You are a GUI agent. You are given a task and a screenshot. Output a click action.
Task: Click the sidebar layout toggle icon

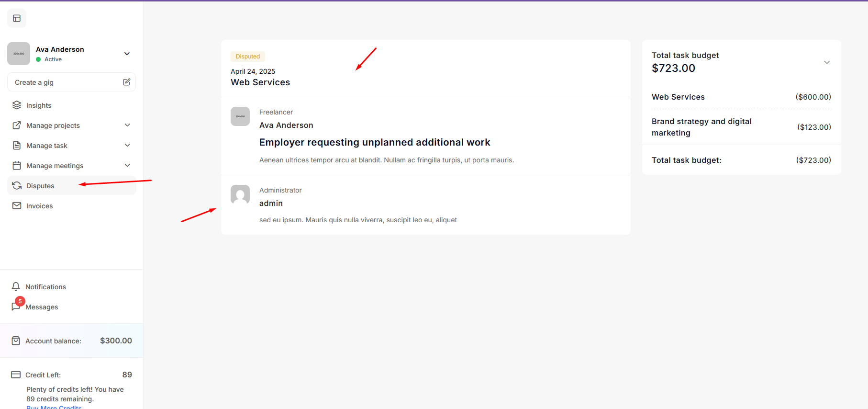pyautogui.click(x=17, y=18)
